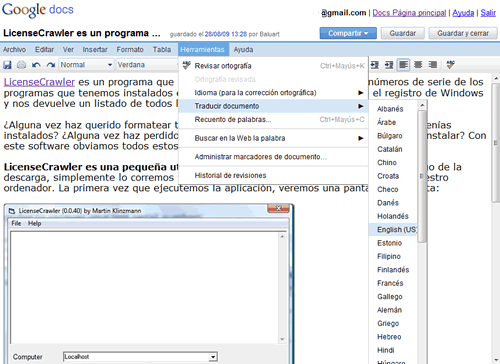Choose Checo translation language
Viewport: 500px width, 364px height.
tap(393, 189)
